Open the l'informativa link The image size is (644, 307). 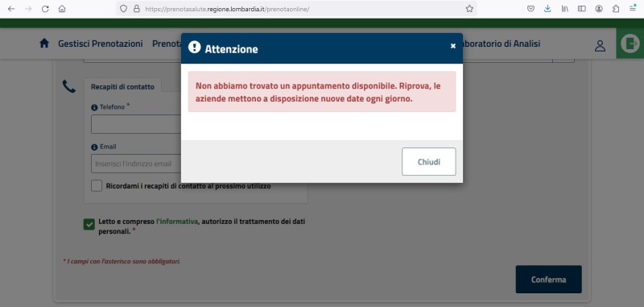177,222
